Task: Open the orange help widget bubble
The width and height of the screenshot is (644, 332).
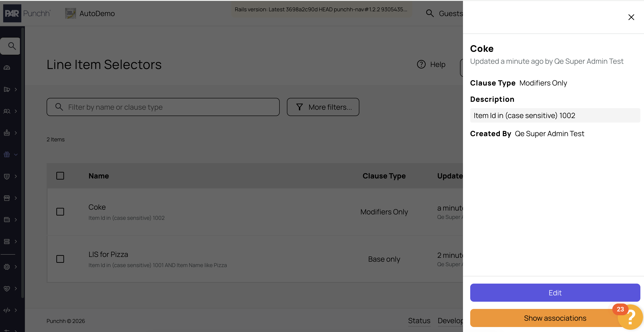Action: click(x=630, y=317)
